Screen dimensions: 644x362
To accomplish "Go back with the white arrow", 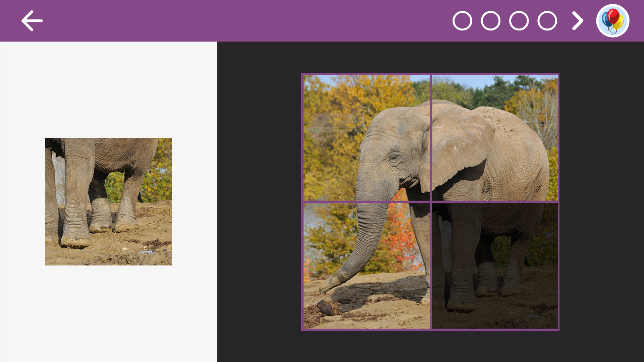I will tap(32, 21).
